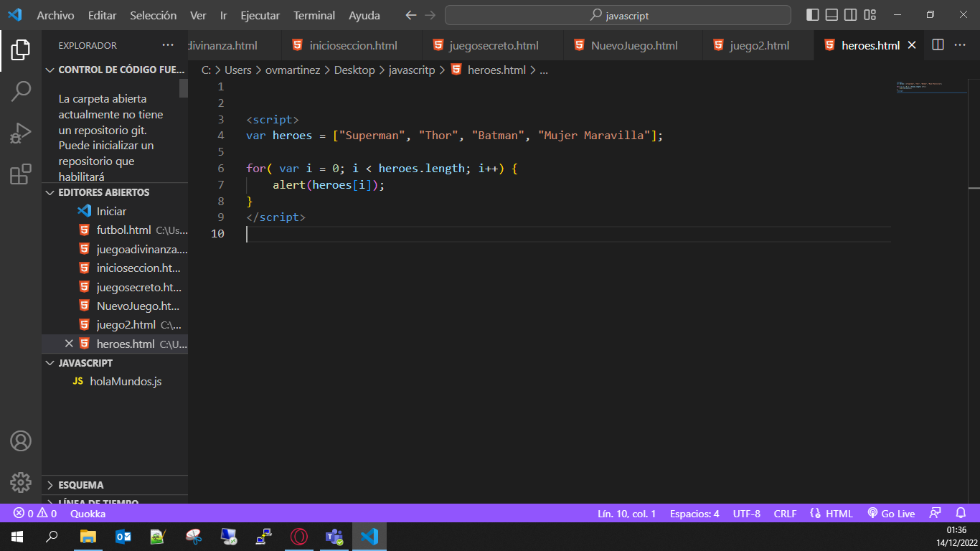Image resolution: width=980 pixels, height=551 pixels.
Task: Switch to juegosecreto.html tab
Action: [x=492, y=45]
